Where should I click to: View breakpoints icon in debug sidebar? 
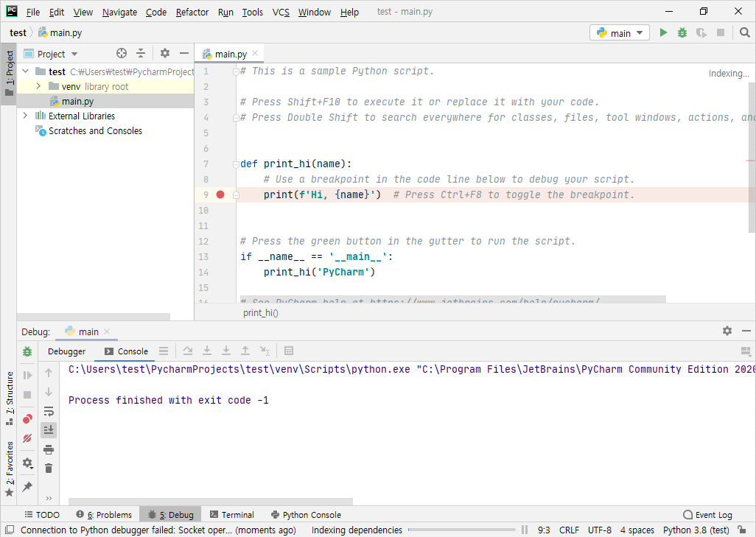pos(27,418)
